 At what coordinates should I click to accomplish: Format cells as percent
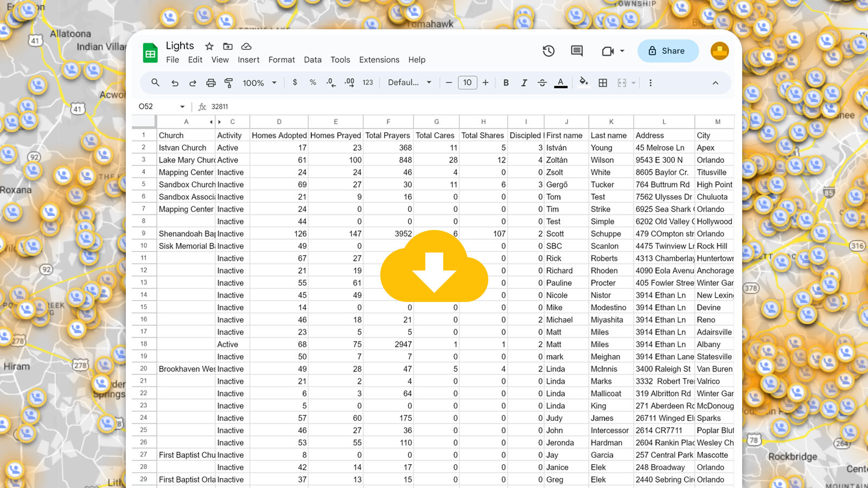click(x=313, y=82)
